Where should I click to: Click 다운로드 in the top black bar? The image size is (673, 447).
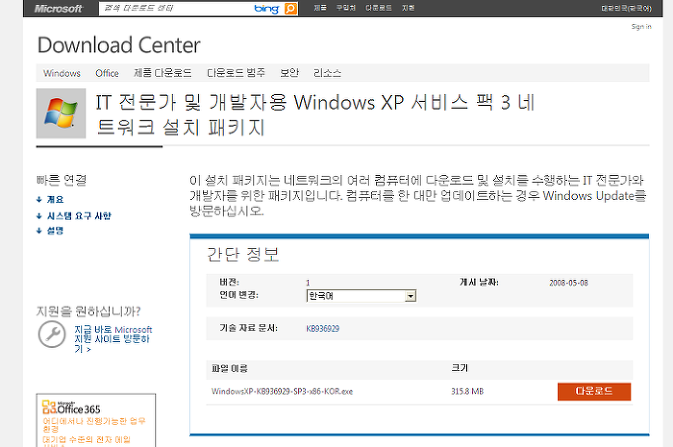tap(378, 8)
